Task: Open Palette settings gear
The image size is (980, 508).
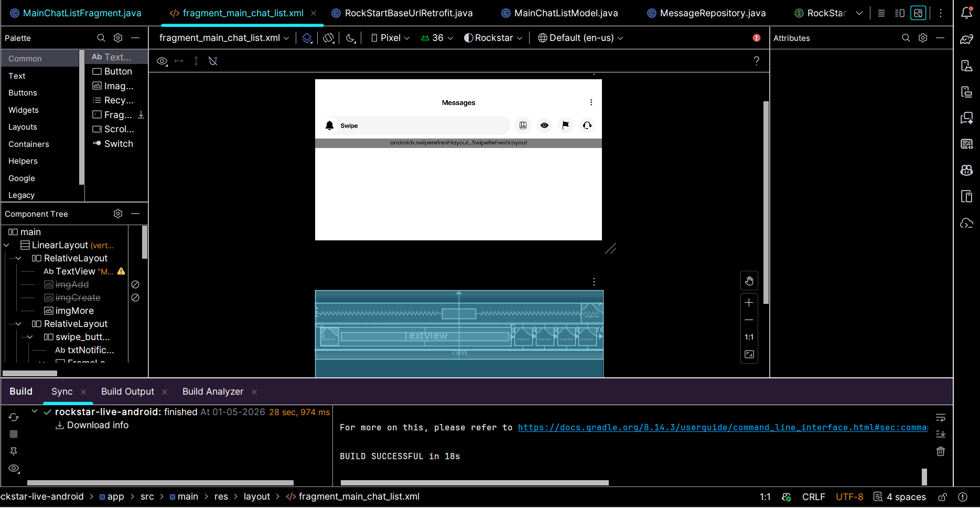Action: pyautogui.click(x=118, y=38)
